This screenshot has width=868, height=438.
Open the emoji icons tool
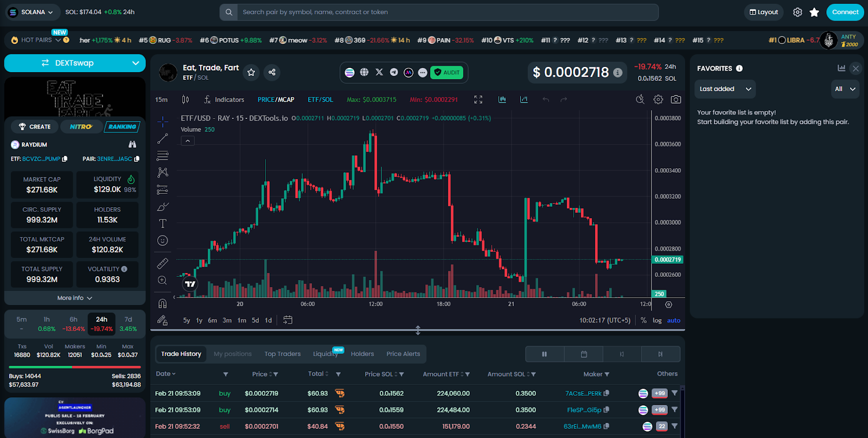coord(163,240)
